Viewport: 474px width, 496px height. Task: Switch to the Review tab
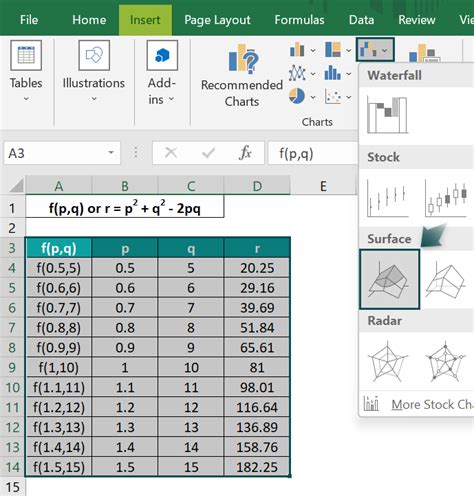(x=417, y=20)
